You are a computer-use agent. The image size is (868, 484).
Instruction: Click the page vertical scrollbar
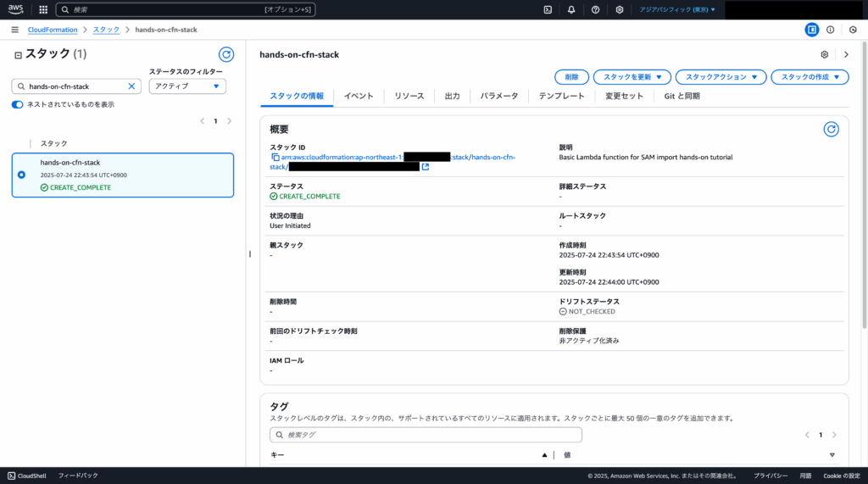pos(864,186)
